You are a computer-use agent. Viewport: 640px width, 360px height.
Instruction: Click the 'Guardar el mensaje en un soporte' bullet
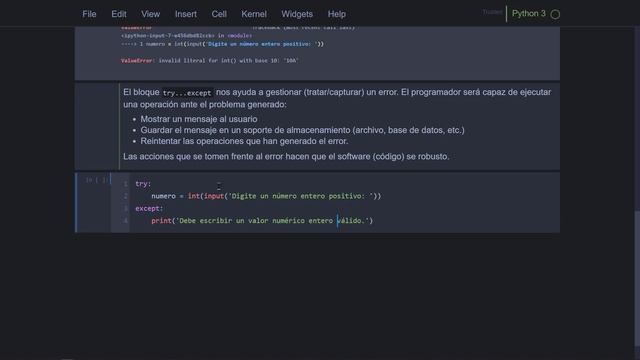[x=302, y=130]
